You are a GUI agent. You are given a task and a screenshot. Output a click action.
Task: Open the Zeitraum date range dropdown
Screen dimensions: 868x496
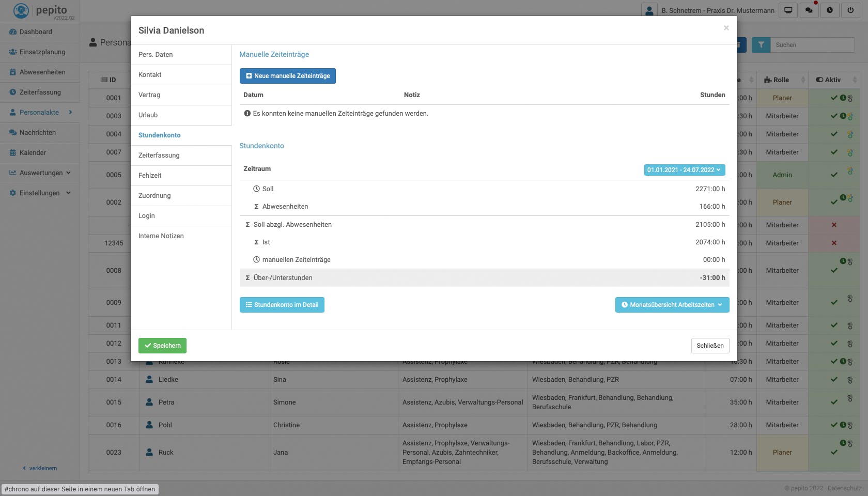tap(685, 169)
